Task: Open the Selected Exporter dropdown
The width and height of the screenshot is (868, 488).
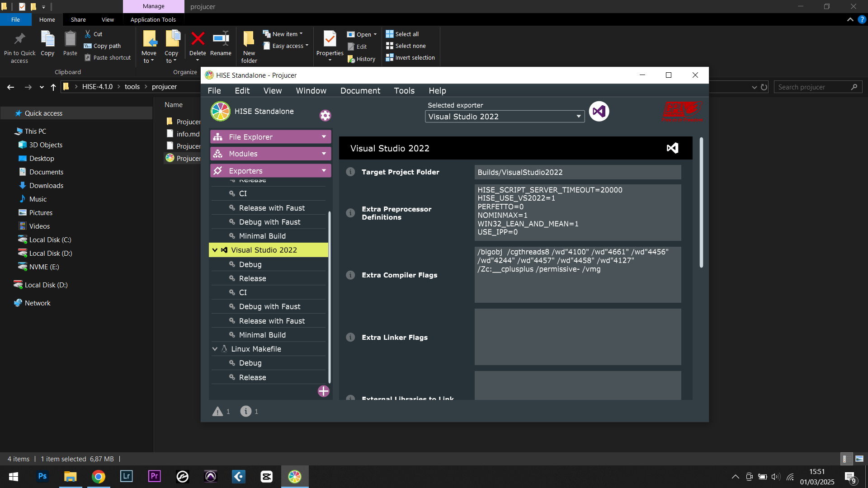Action: click(x=504, y=116)
